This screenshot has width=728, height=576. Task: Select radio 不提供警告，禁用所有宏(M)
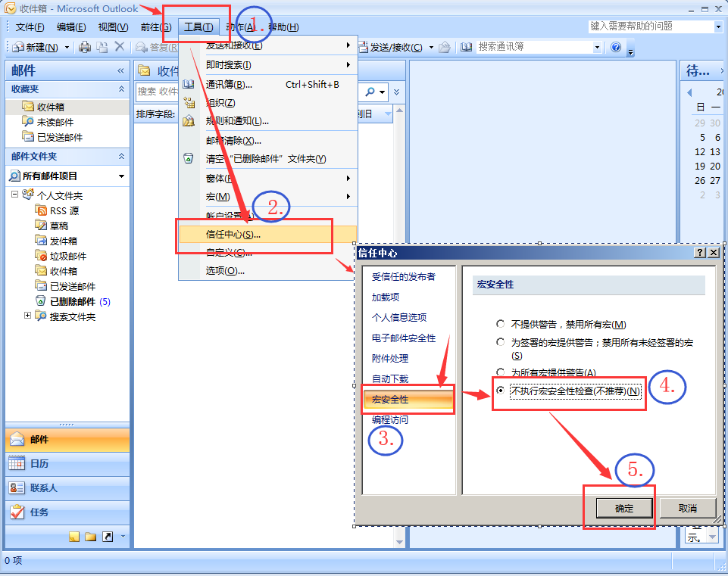click(x=500, y=324)
